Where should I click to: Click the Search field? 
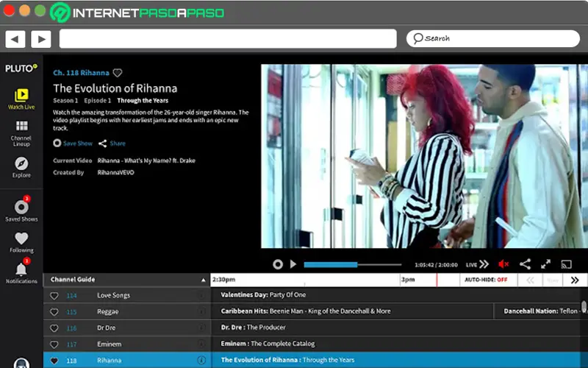[x=492, y=38]
